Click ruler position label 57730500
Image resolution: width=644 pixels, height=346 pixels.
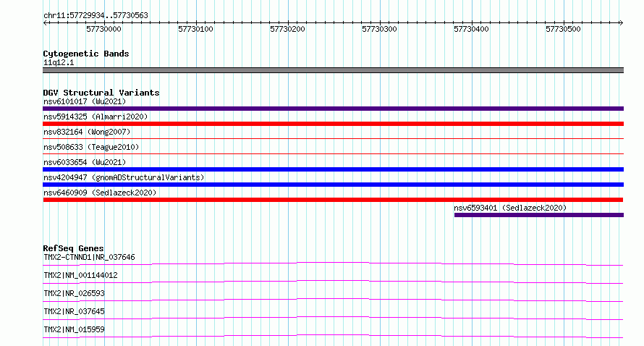click(x=563, y=29)
